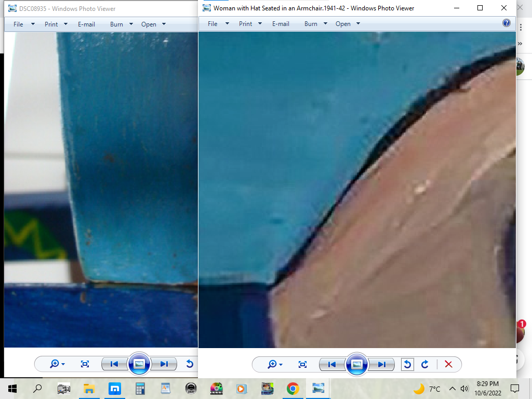Open Maxthon browser from taskbar
This screenshot has width=532, height=399.
point(115,389)
